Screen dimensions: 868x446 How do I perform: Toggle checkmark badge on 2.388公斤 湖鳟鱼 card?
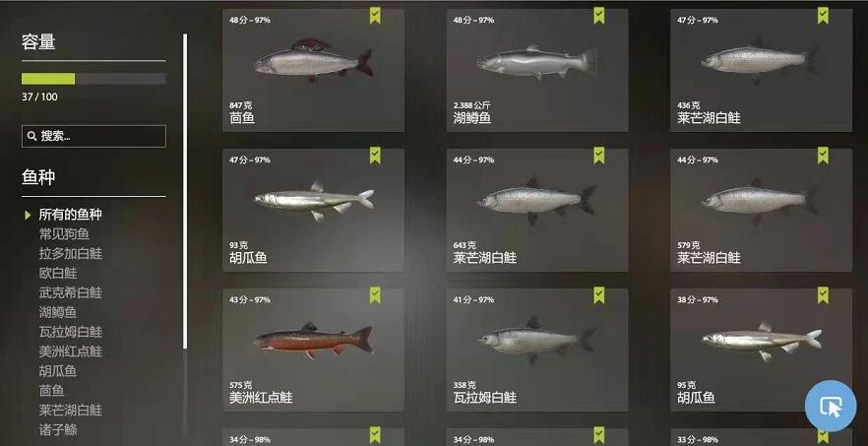[599, 16]
